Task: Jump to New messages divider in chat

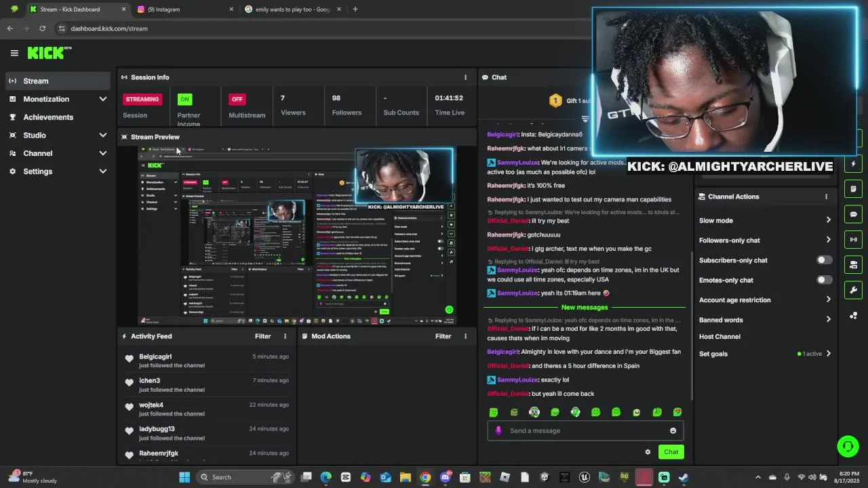Action: point(585,308)
